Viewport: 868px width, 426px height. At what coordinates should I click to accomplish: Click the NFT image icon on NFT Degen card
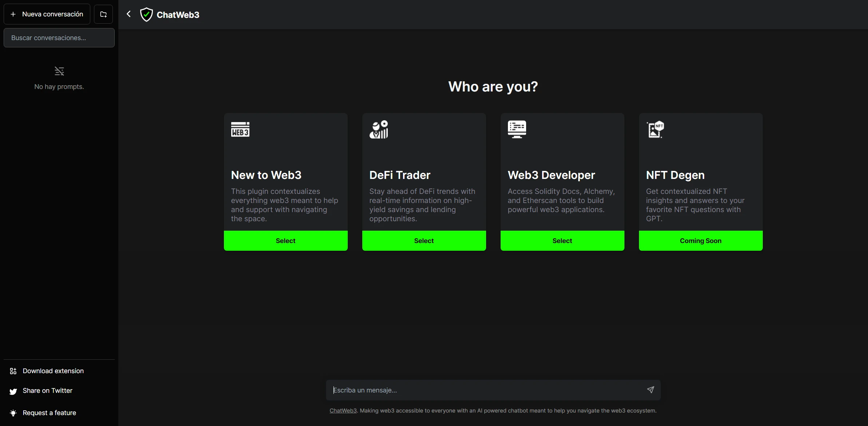[x=655, y=129]
